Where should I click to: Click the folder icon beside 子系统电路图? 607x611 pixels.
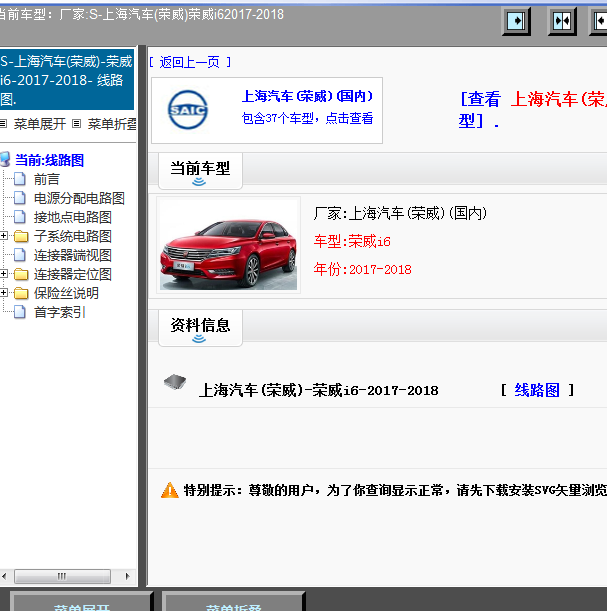point(21,236)
